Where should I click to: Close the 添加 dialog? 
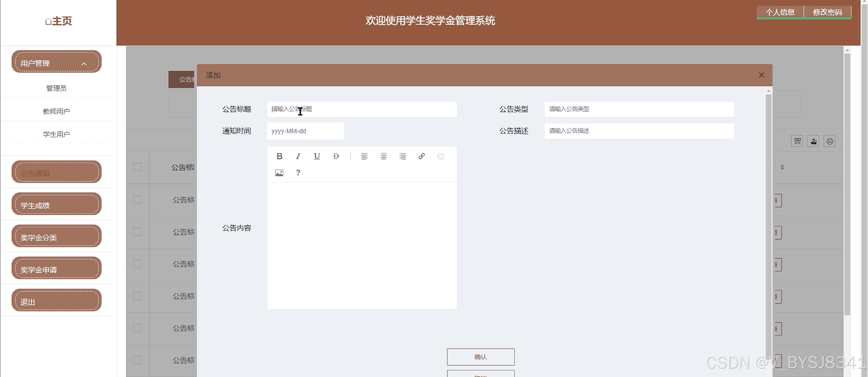(761, 75)
